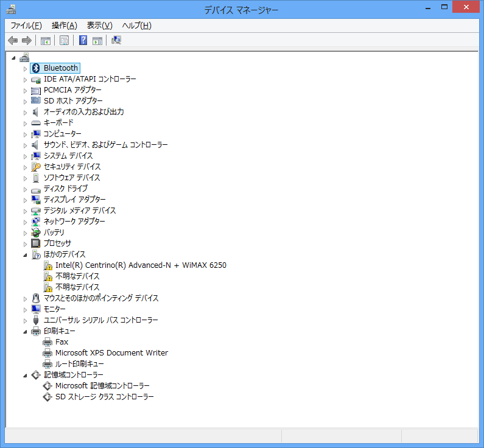
Task: Click the バッテリ battery icon
Action: click(x=36, y=233)
